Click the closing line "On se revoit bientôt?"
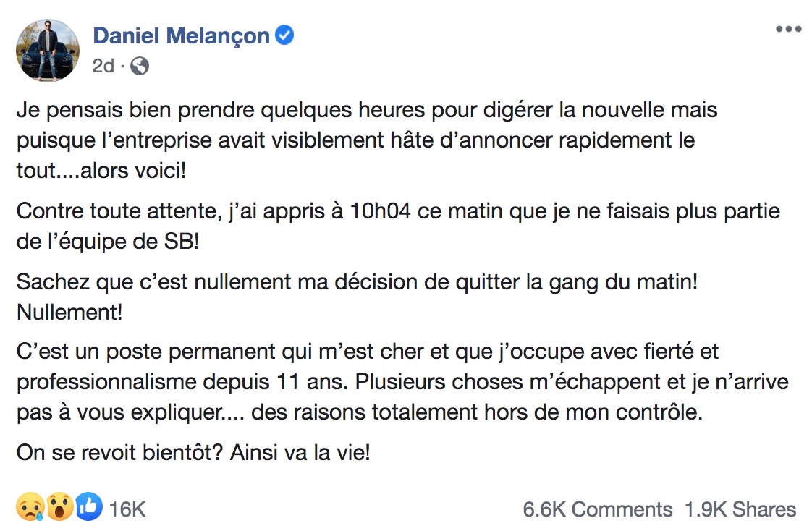 tap(193, 453)
